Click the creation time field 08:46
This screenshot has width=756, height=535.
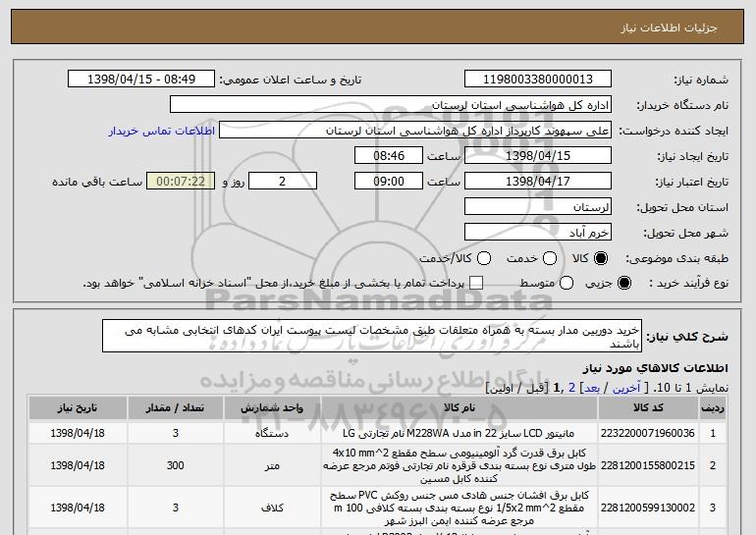click(x=389, y=156)
